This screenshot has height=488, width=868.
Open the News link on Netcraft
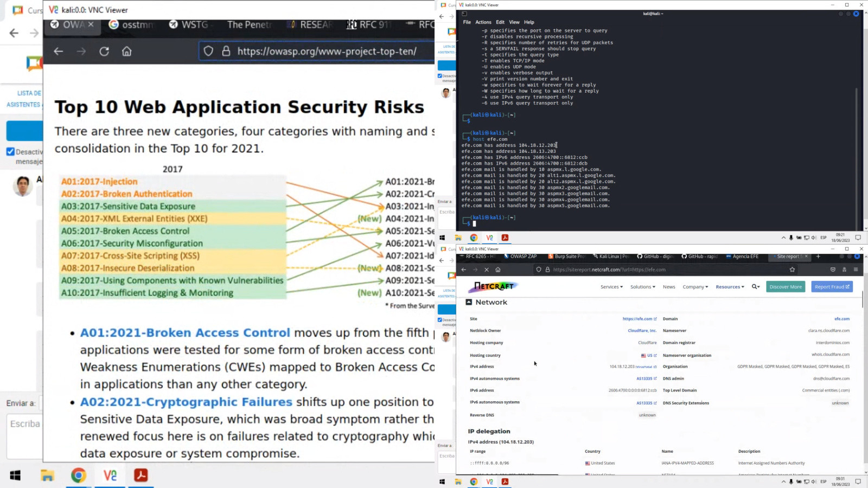(669, 287)
